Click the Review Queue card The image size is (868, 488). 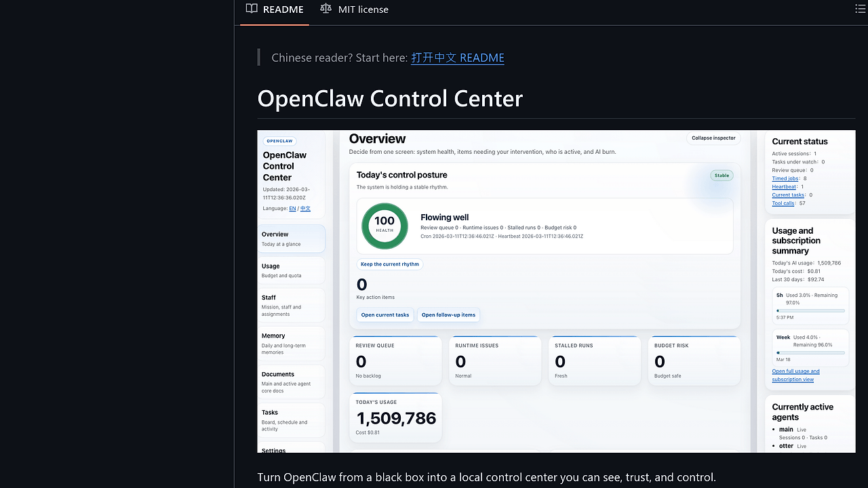click(x=395, y=361)
